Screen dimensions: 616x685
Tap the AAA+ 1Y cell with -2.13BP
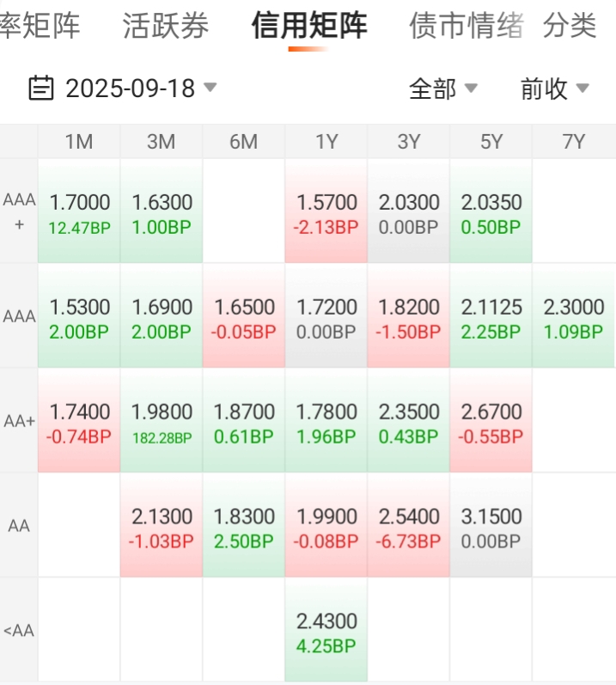click(x=326, y=211)
